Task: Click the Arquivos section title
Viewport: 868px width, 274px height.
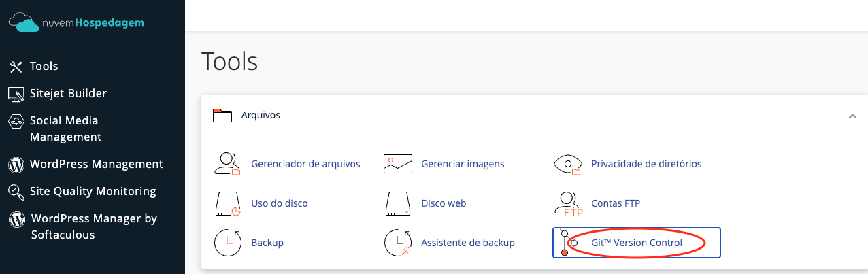Action: pos(261,115)
